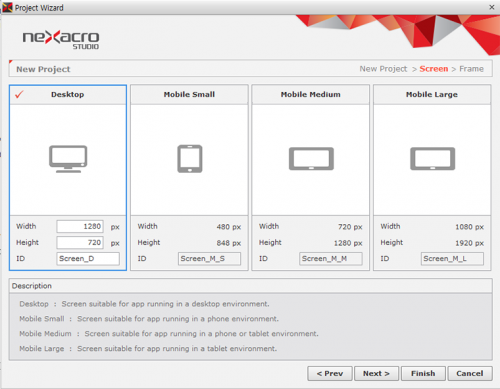Click the nexacro Studio logo
This screenshot has height=389, width=500.
pos(61,40)
